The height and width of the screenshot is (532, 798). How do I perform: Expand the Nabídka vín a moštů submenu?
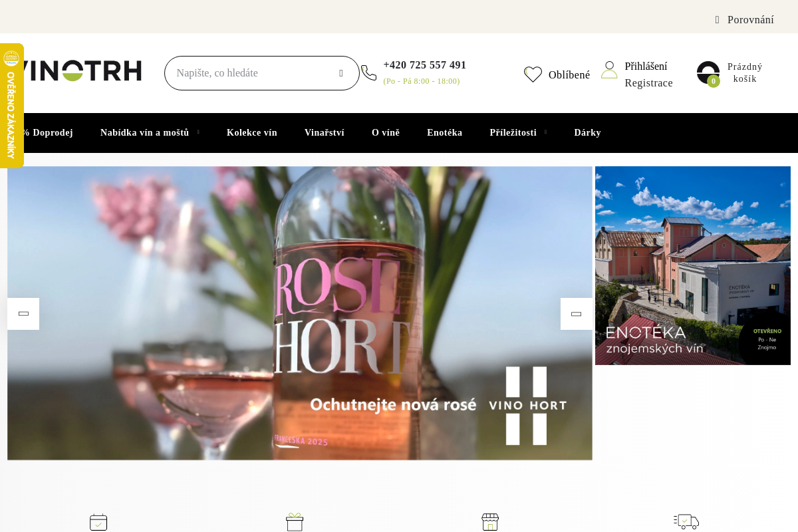[x=198, y=132]
